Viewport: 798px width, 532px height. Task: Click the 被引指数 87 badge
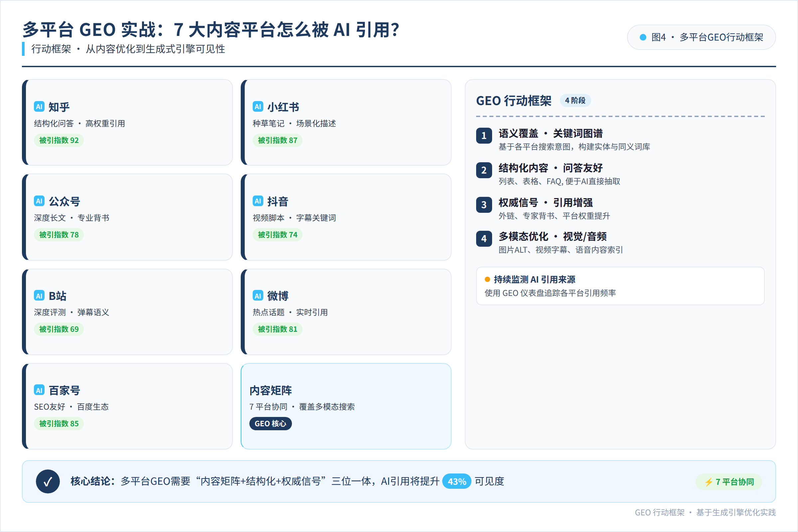278,140
